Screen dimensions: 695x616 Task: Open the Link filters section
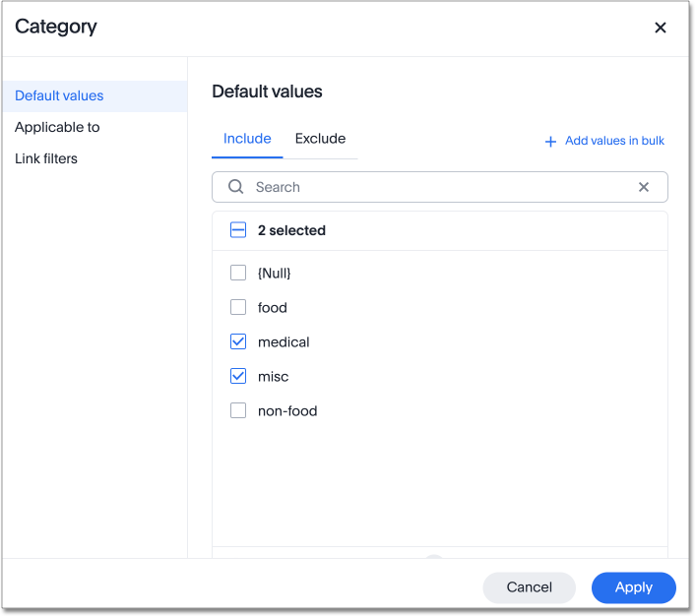pyautogui.click(x=46, y=158)
